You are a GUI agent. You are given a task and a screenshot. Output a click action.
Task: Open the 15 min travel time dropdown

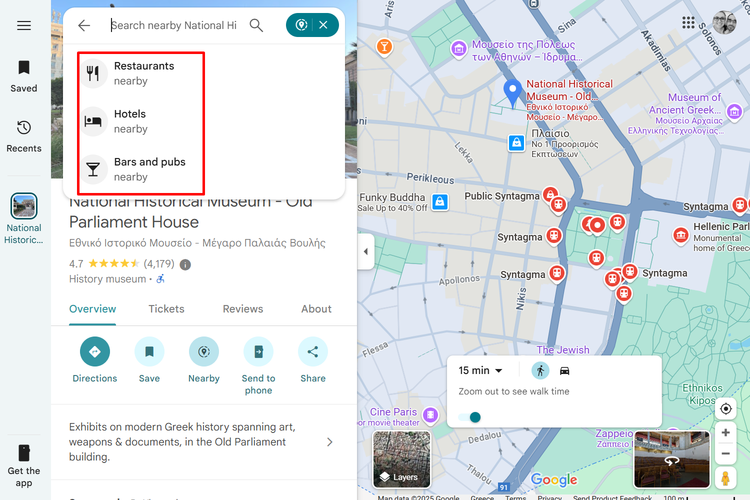pos(480,370)
